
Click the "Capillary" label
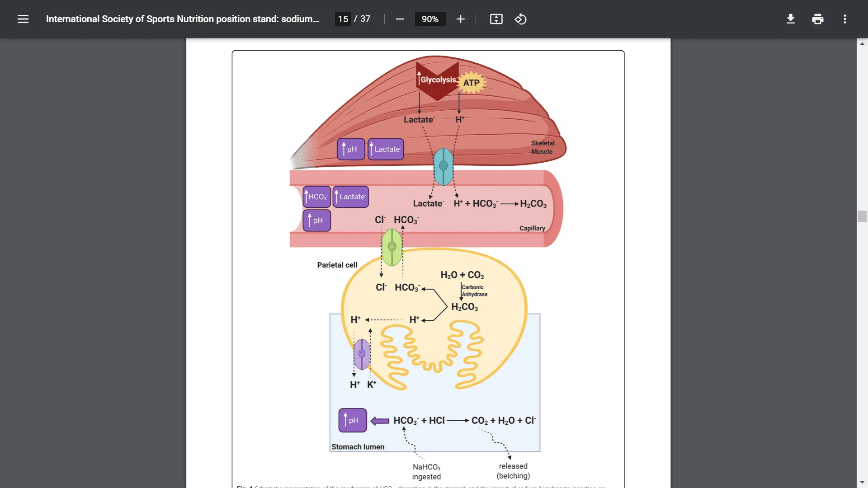click(532, 228)
